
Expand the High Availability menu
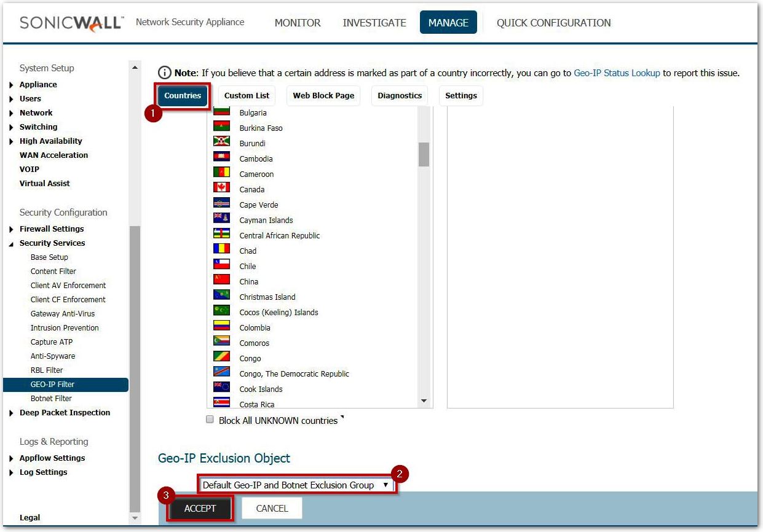[x=12, y=141]
